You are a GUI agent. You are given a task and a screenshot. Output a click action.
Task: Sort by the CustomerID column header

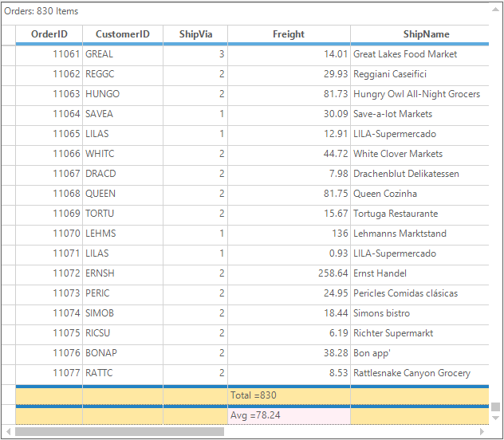coord(123,34)
